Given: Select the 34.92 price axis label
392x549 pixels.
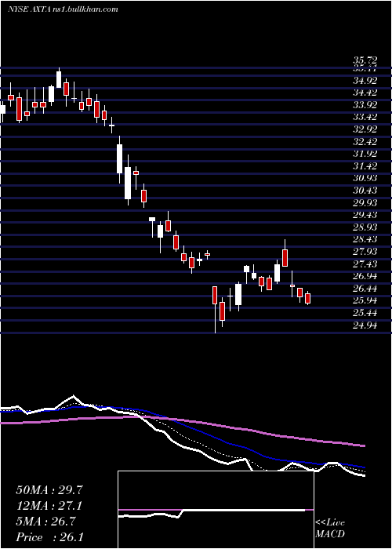Looking at the screenshot, I should click(x=365, y=81).
